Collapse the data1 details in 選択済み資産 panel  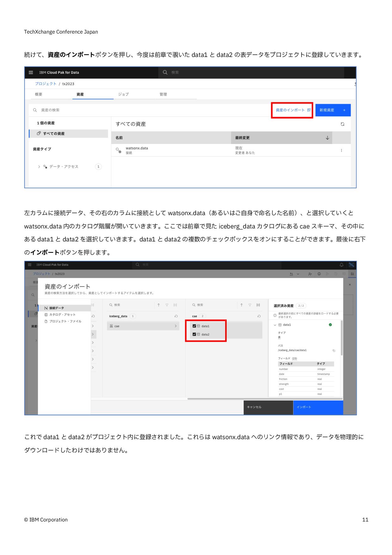click(x=275, y=325)
